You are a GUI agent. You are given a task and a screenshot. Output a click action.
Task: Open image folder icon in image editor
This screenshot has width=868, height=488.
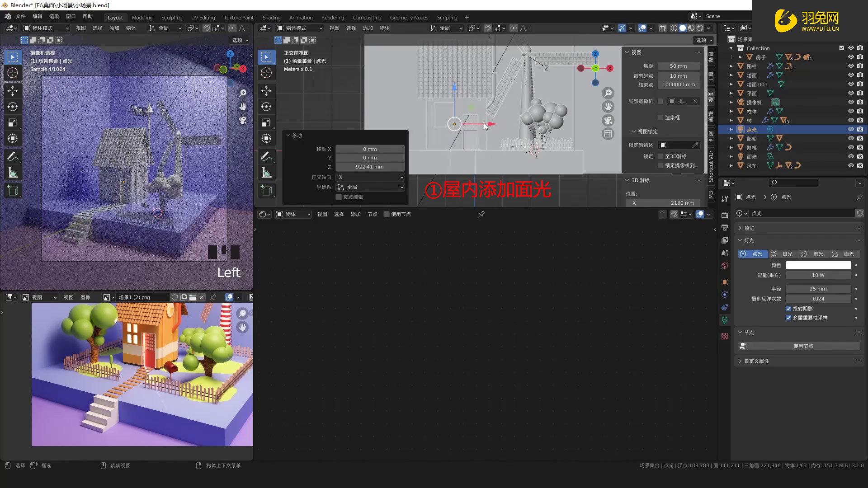(193, 297)
